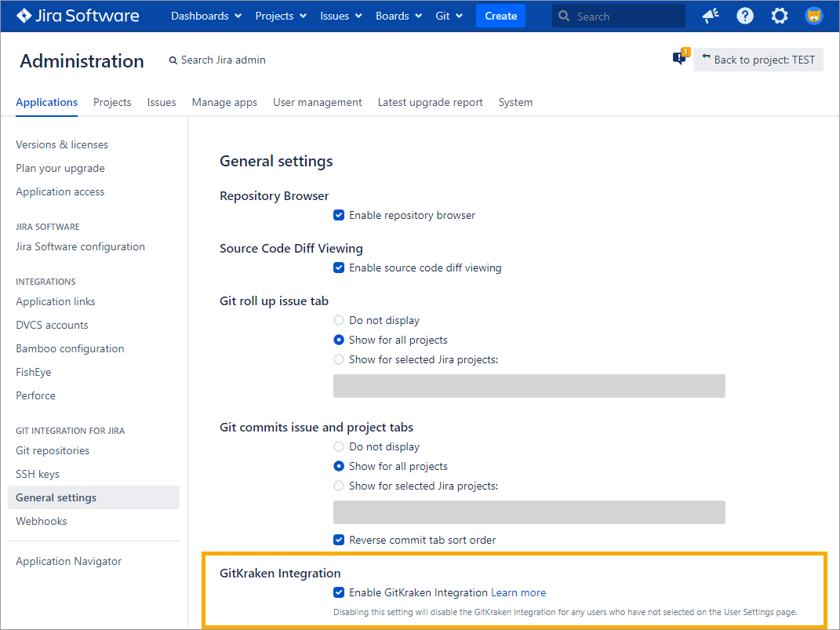This screenshot has height=630, width=840.
Task: Open Git repositories in the sidebar
Action: coord(53,450)
